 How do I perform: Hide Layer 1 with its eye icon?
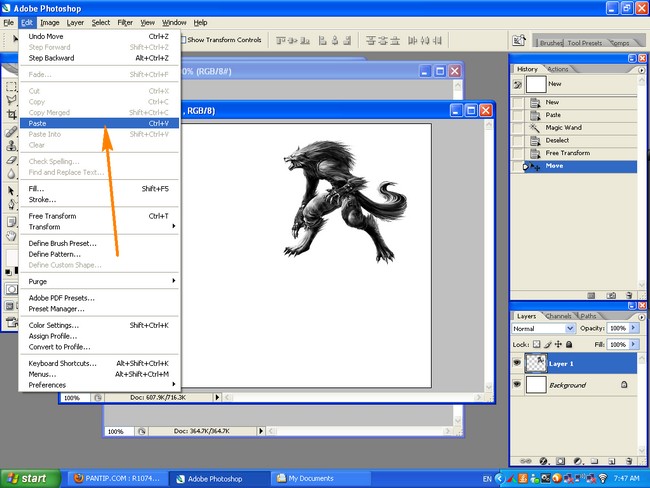click(517, 363)
